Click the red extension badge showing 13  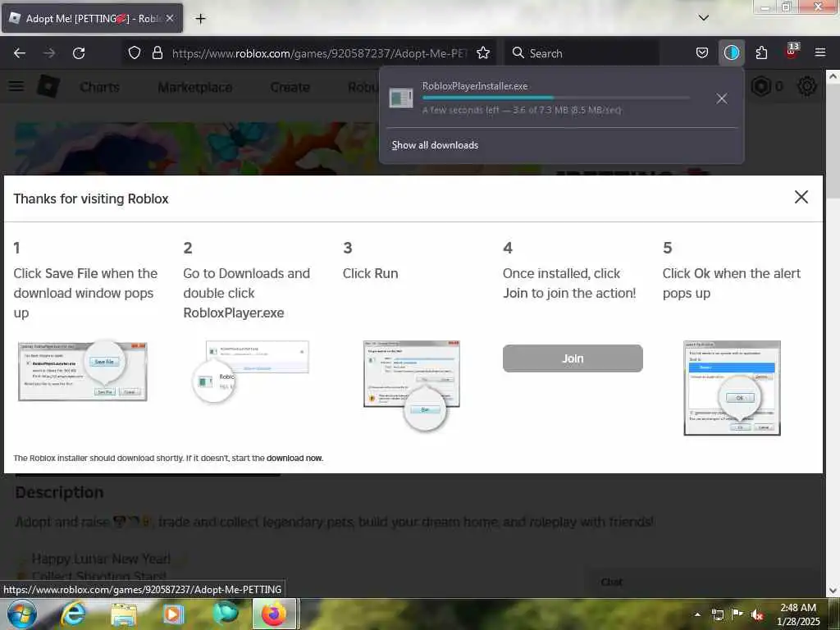pos(792,52)
